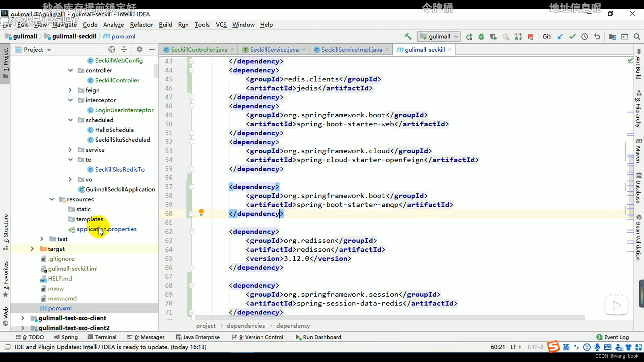Screen dimensions: 644x362
Task: Fold the dependency block at line 57
Action: 192,187
